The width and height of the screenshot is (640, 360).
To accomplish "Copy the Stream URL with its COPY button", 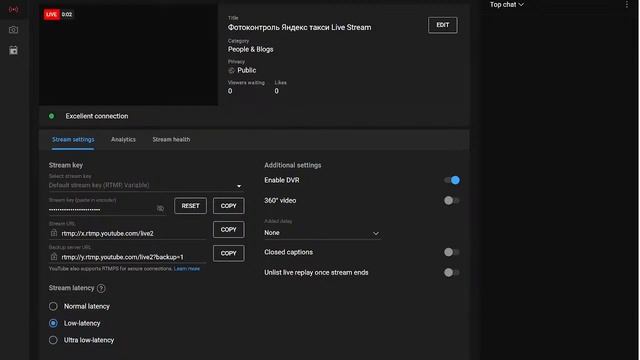I will coord(229,229).
